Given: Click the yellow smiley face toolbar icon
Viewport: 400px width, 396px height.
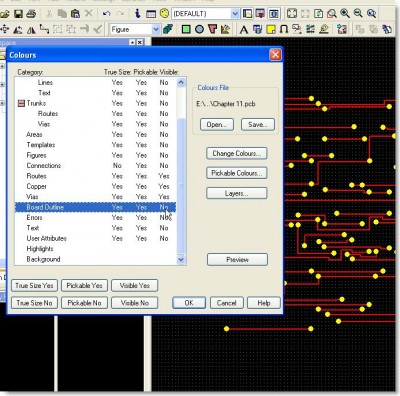Looking at the screenshot, I should [x=164, y=13].
